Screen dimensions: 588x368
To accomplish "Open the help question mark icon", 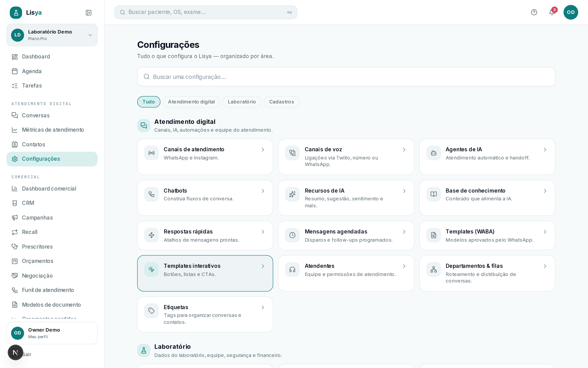I will (534, 12).
